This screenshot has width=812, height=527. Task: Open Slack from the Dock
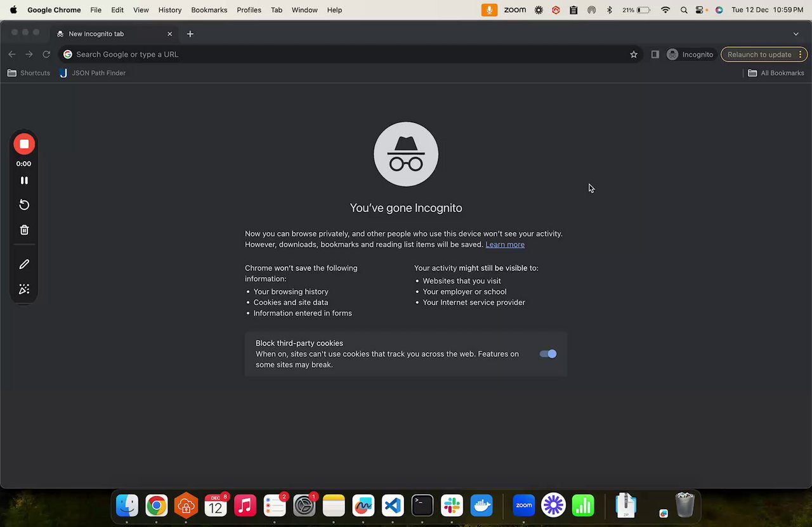[452, 505]
